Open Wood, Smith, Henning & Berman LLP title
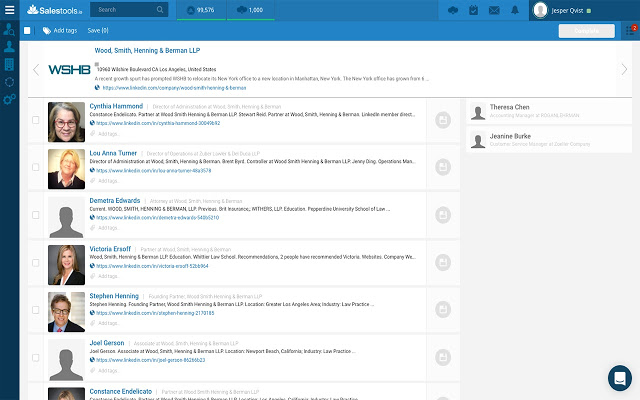 pos(147,51)
